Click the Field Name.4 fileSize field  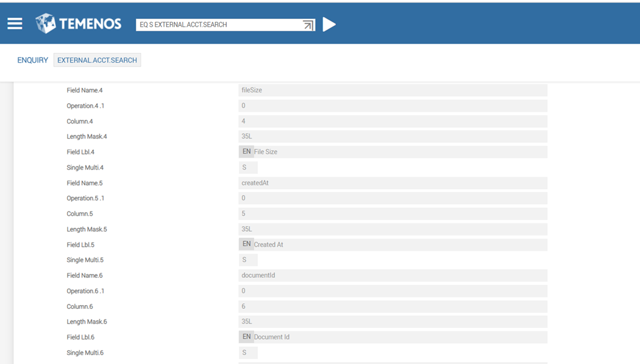coord(392,91)
